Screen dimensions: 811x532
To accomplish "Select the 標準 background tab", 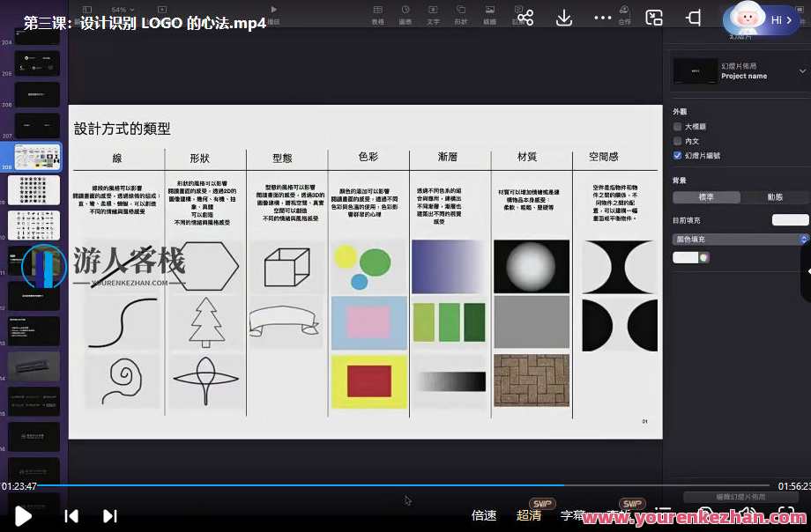I will [706, 197].
